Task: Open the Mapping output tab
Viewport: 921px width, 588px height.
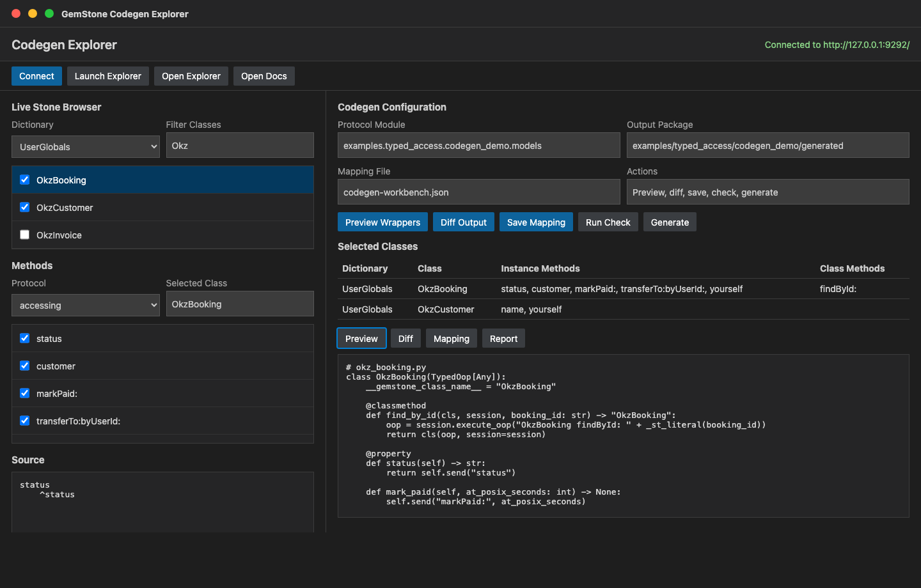Action: click(452, 338)
